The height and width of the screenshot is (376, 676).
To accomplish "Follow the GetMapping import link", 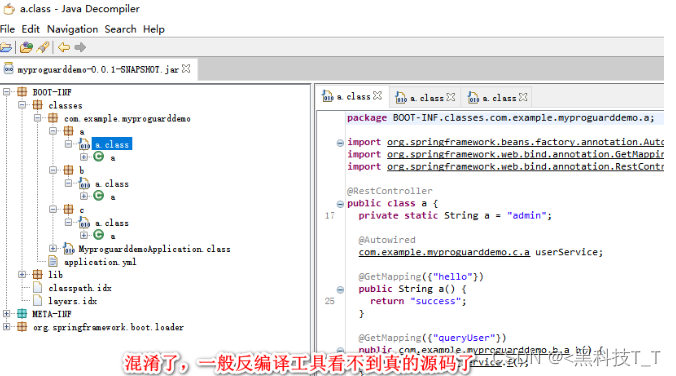I will pos(525,154).
